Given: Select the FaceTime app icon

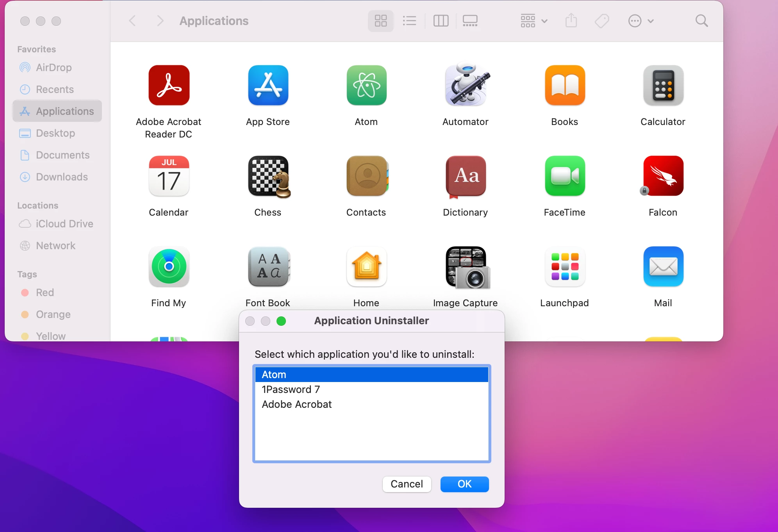Looking at the screenshot, I should (565, 176).
